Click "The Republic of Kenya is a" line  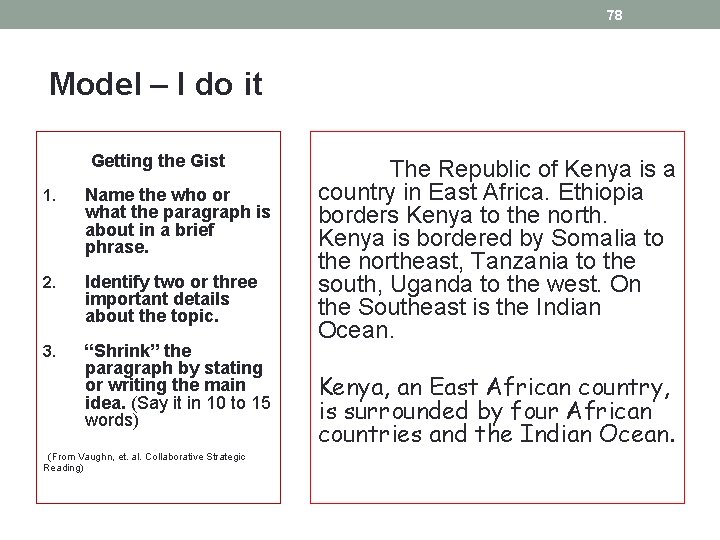[532, 169]
